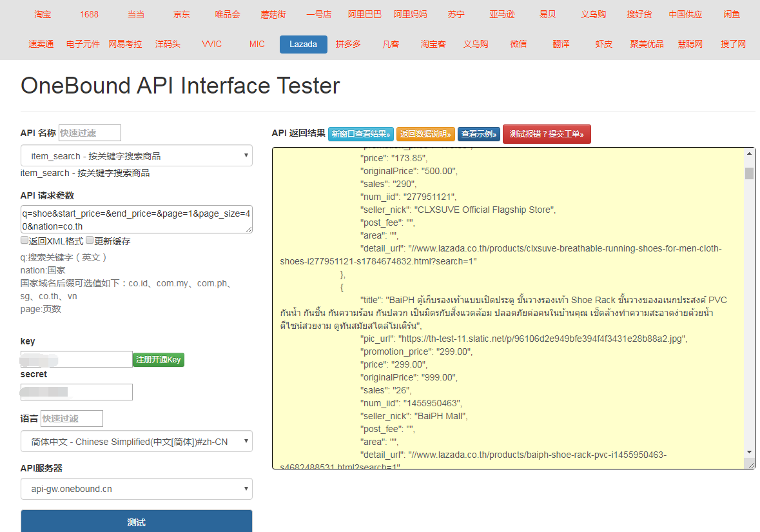The width and height of the screenshot is (760, 532).
Task: Click the originalPrice "999.00" line
Action: coord(409,377)
